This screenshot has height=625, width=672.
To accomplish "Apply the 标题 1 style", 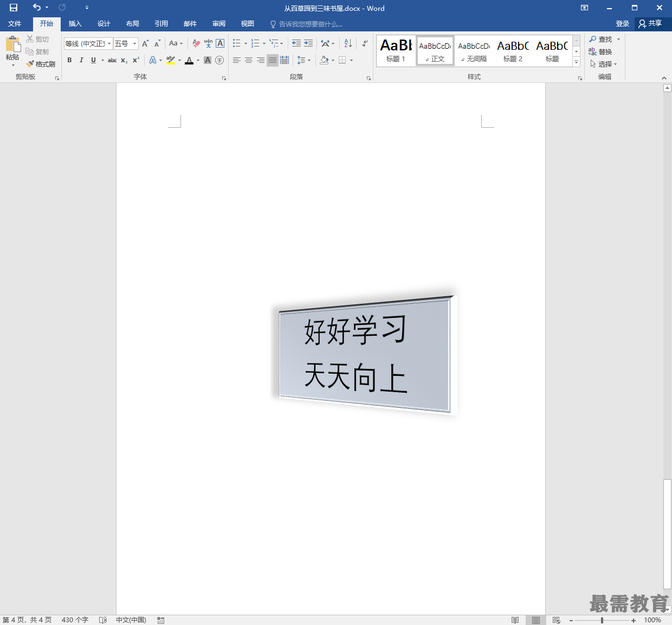I will tap(396, 51).
